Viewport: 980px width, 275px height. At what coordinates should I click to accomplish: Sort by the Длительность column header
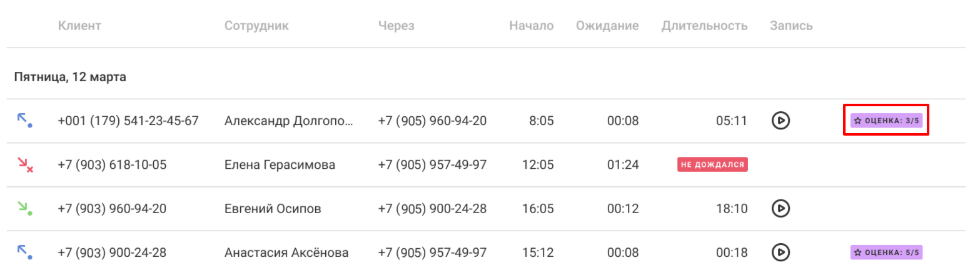click(x=704, y=26)
